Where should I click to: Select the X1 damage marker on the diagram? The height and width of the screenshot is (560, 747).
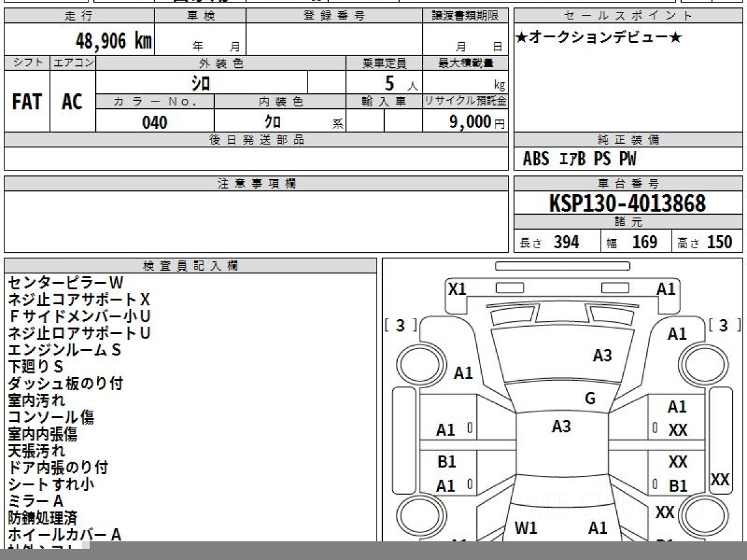point(457,289)
